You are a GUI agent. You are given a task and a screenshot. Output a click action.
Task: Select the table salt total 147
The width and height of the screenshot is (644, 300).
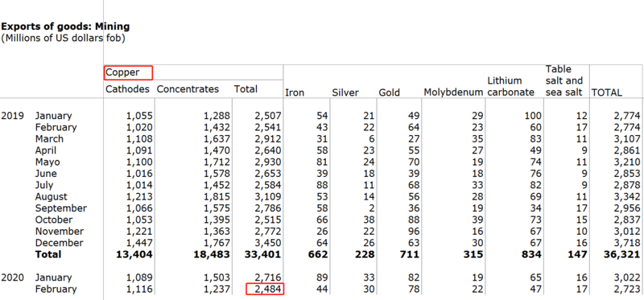[577, 254]
